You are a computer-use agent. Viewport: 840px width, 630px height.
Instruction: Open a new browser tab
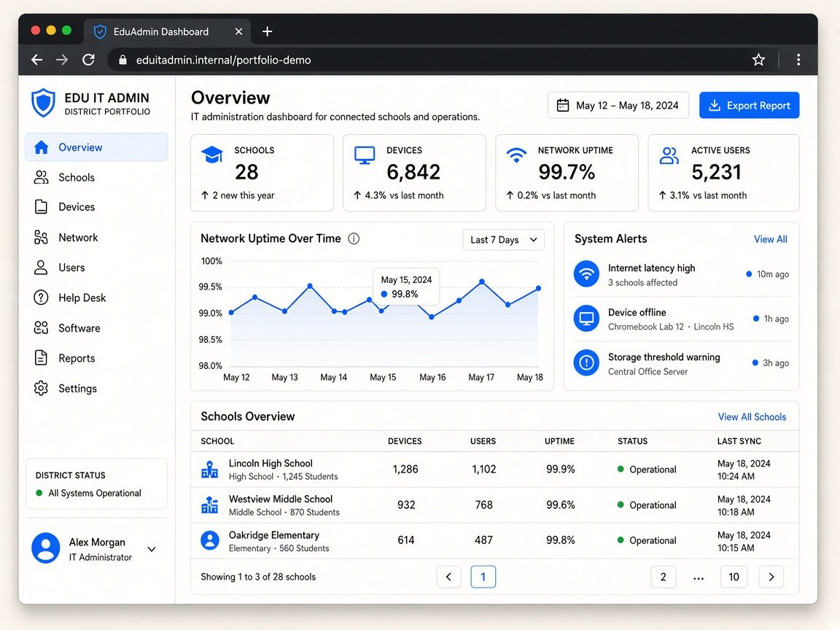tap(268, 31)
